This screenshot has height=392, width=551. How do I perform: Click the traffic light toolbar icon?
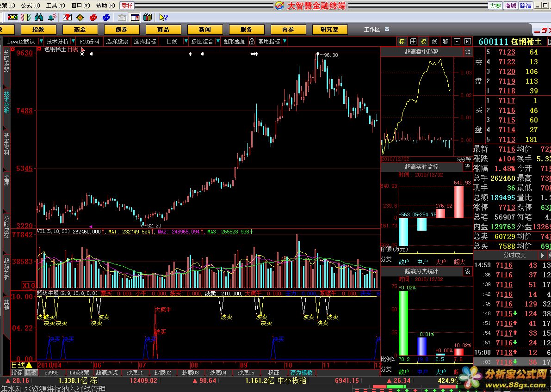coord(13,17)
